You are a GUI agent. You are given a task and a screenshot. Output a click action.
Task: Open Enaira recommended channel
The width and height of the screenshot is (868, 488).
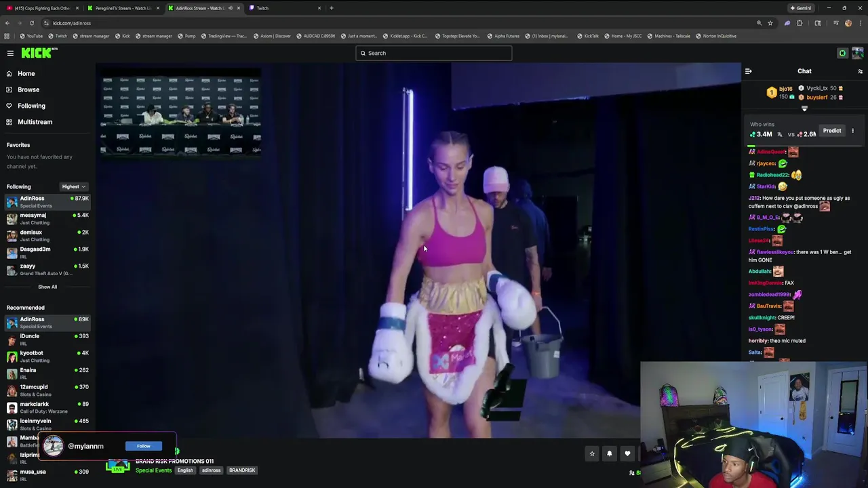tap(47, 373)
